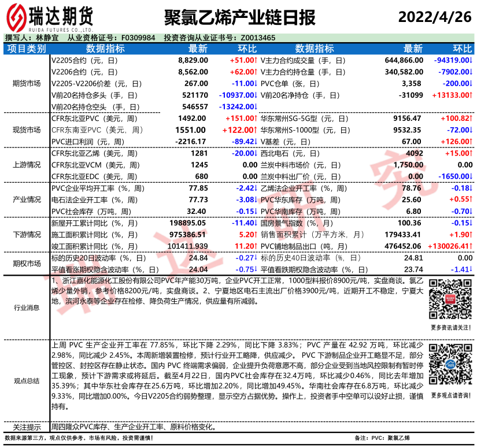
Task: Select the 期货市场 category row label
Action: [27, 83]
